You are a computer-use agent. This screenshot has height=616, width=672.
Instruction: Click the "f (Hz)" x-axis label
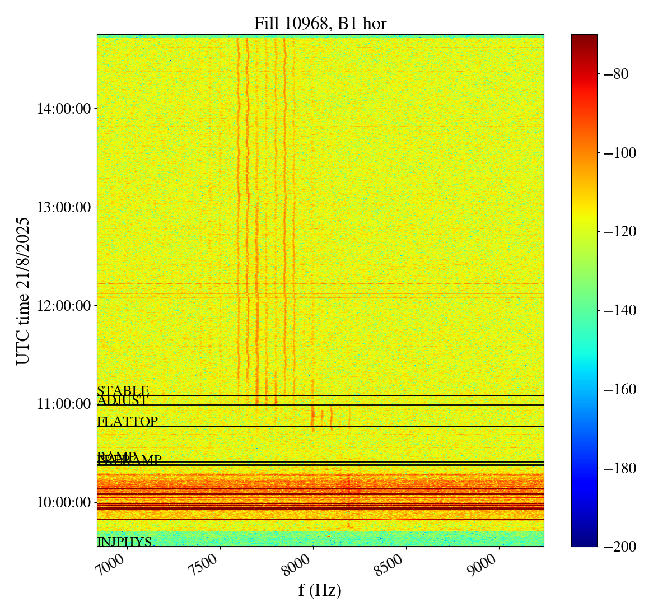pos(320,590)
